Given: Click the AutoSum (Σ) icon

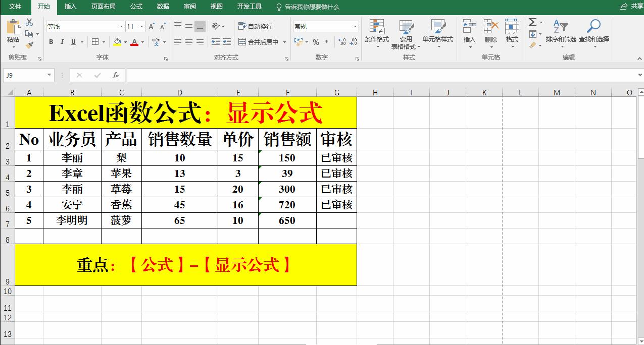Looking at the screenshot, I should 532,21.
